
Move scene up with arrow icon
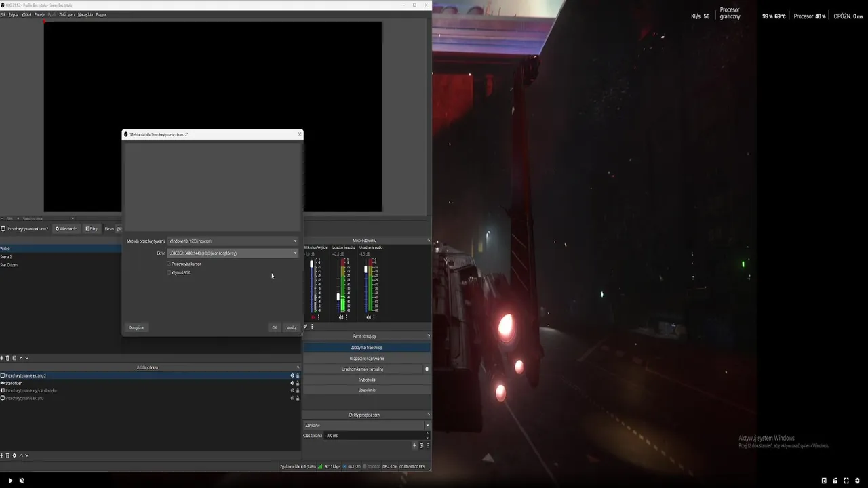(21, 358)
